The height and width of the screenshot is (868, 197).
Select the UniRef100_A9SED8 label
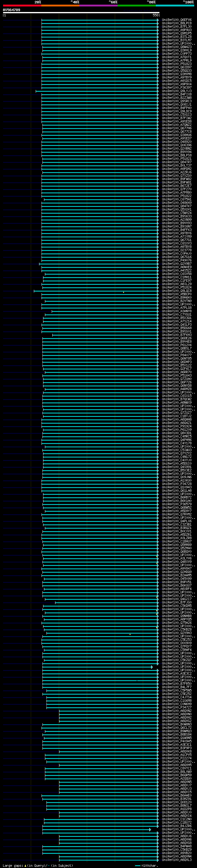[x=176, y=121]
